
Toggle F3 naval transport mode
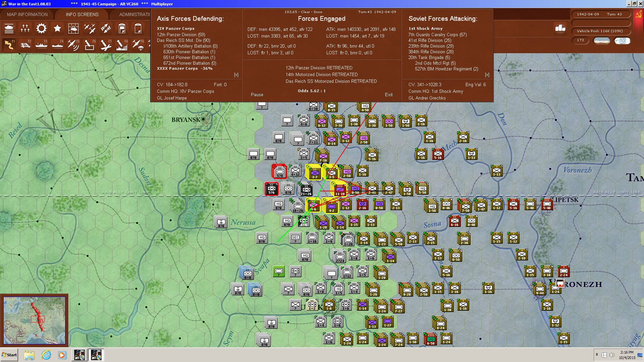41,45
